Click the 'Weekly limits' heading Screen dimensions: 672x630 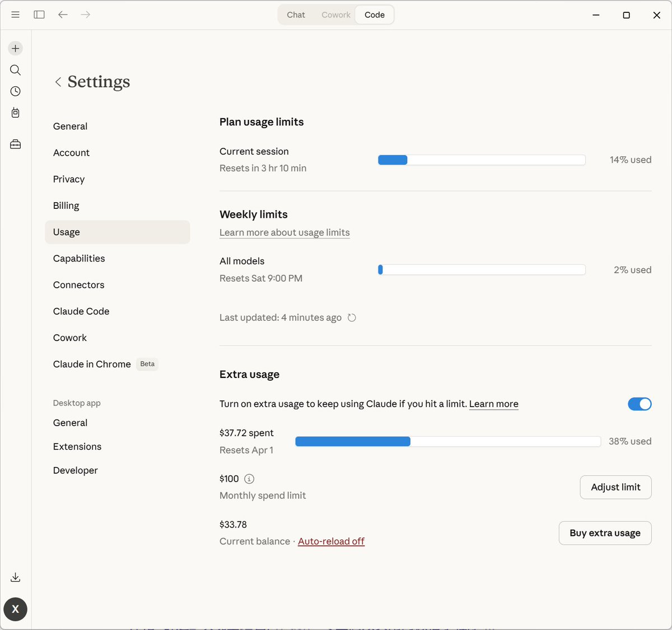[x=254, y=214]
